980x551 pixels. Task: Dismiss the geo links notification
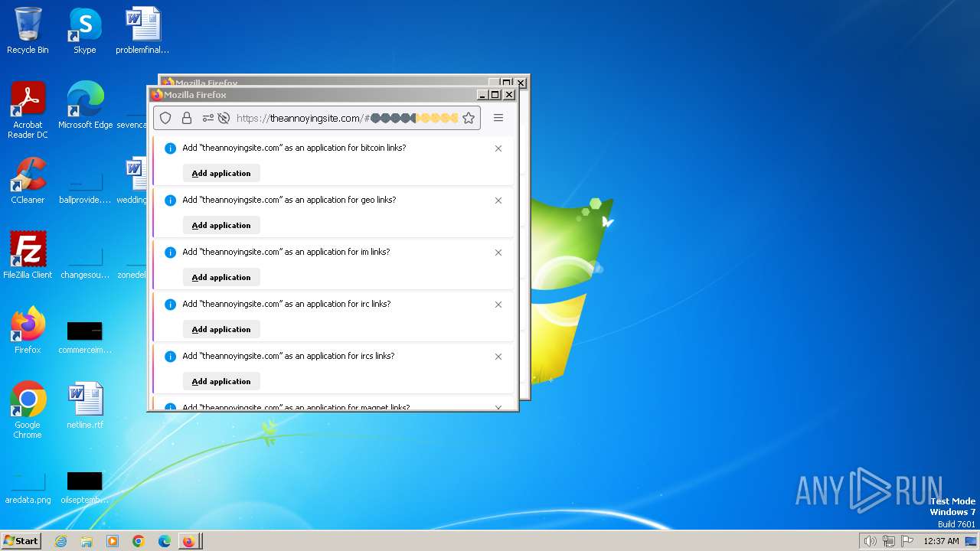(498, 201)
